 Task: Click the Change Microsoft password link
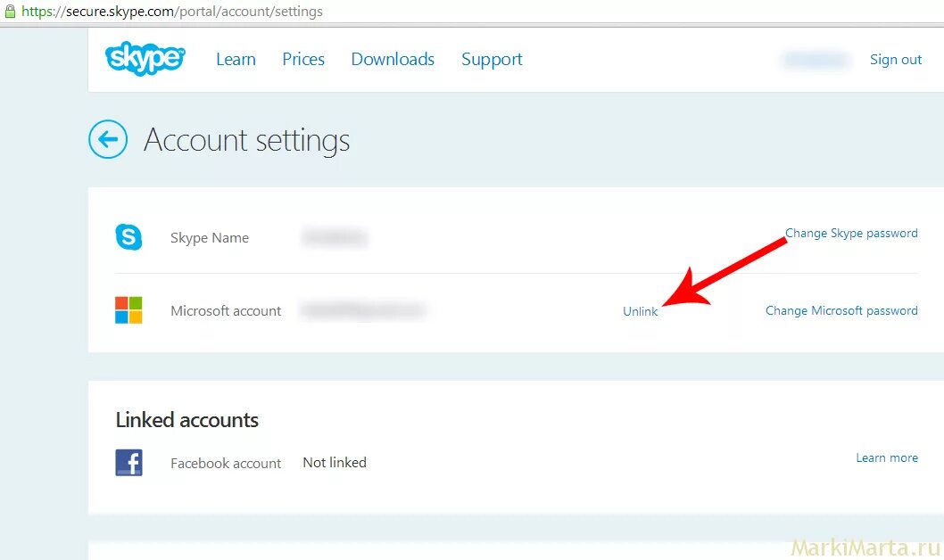click(841, 311)
